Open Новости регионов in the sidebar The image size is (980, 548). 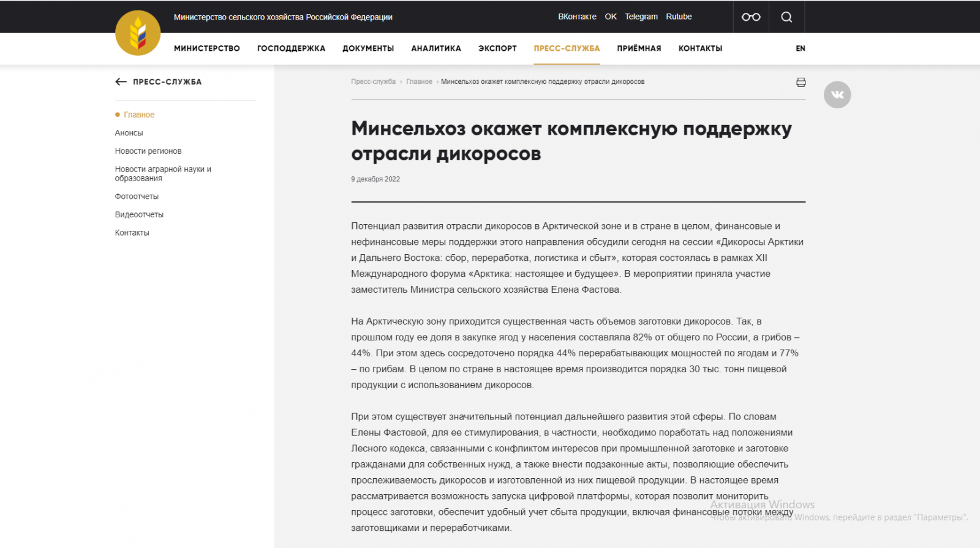[148, 151]
